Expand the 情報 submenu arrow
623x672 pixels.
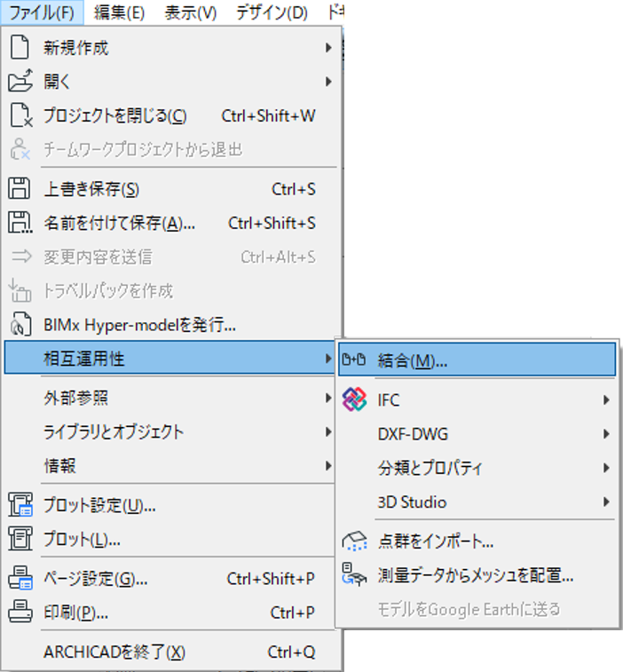[x=328, y=465]
